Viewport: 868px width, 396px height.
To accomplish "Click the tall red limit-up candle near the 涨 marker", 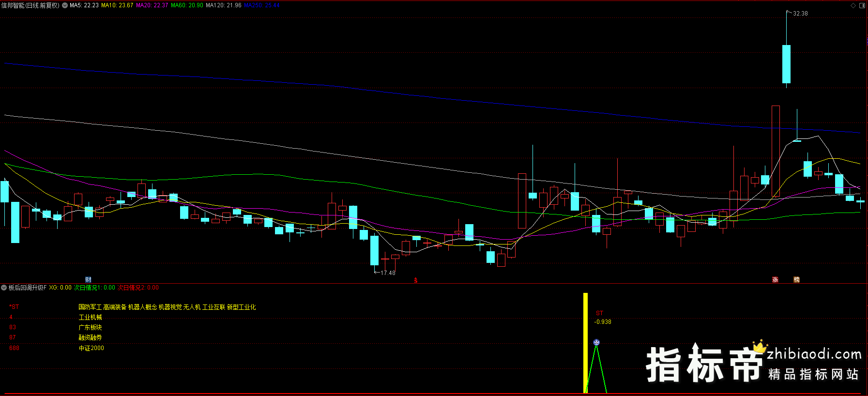I will click(776, 151).
